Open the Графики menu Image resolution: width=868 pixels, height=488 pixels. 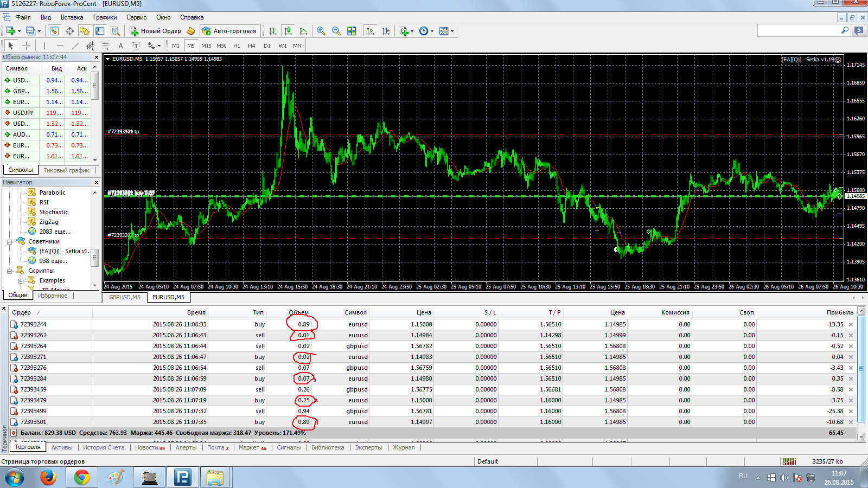point(105,17)
